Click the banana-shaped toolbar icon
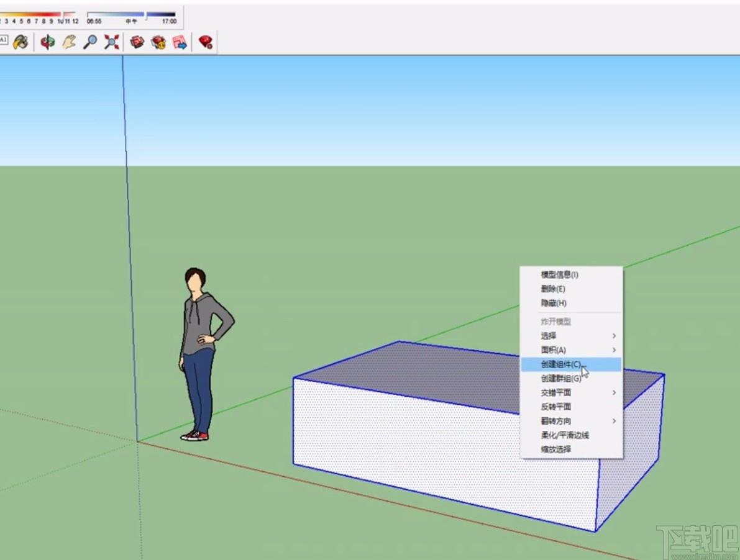Image resolution: width=740 pixels, height=560 pixels. pyautogui.click(x=21, y=42)
